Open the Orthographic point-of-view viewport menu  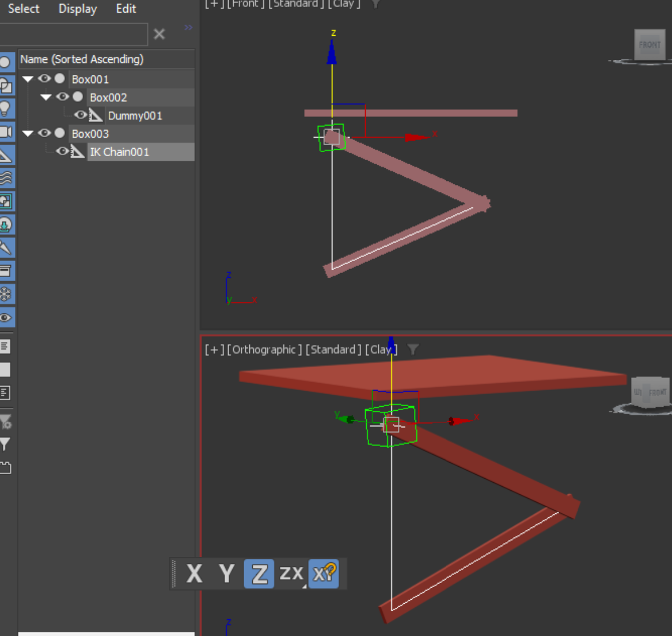pyautogui.click(x=264, y=350)
